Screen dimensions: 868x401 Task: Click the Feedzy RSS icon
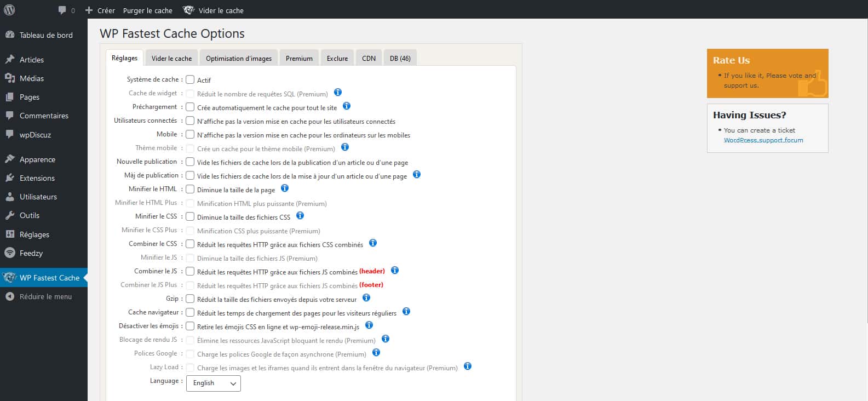10,253
